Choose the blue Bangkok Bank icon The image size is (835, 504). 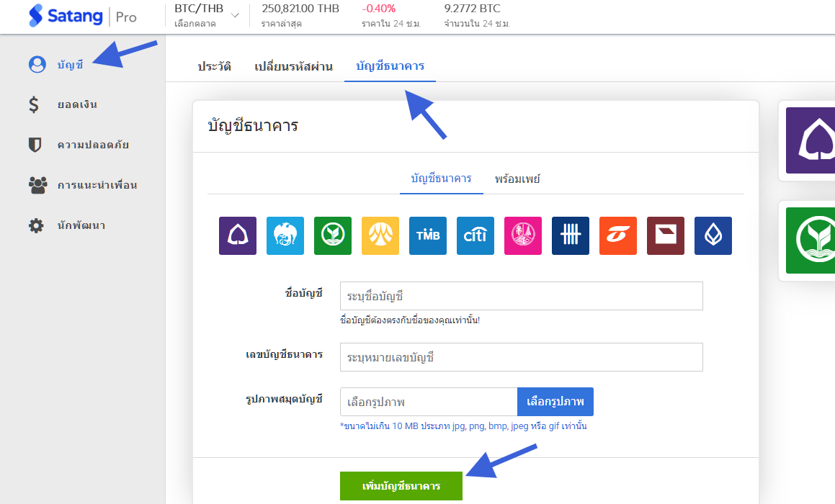[x=713, y=235]
